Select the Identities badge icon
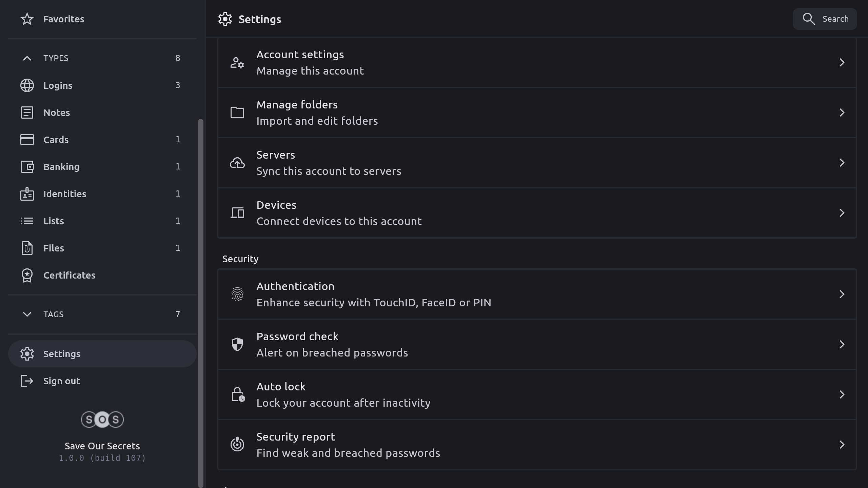This screenshot has height=488, width=868. point(27,194)
